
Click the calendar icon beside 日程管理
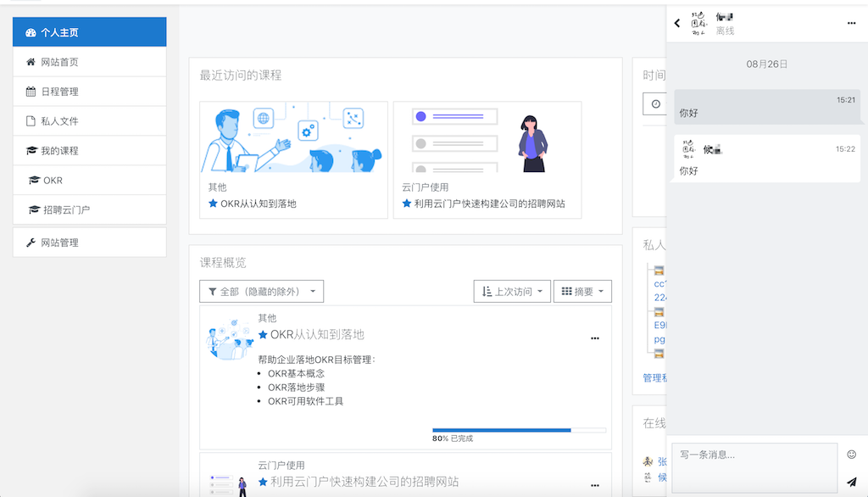point(31,92)
